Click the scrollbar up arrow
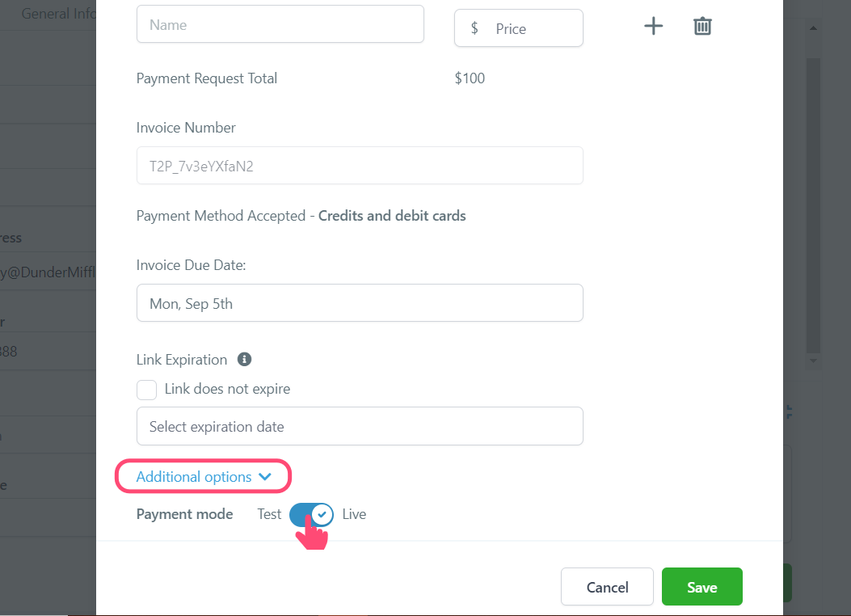The width and height of the screenshot is (851, 616). 813,27
